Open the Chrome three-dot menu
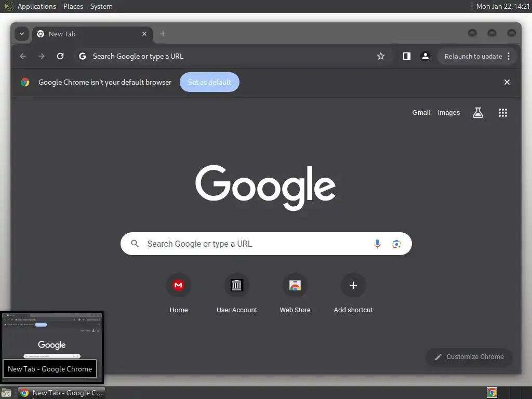532x399 pixels. (509, 56)
